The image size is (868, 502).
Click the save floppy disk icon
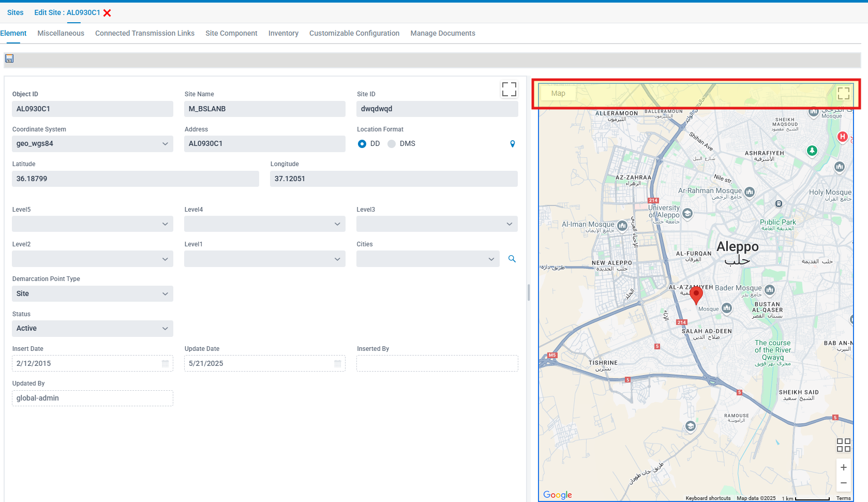tap(9, 59)
